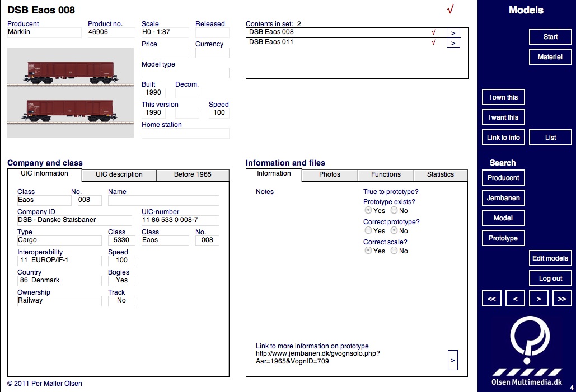This screenshot has height=392, width=576.
Task: Open DSB Eaos 008 set entry arrow
Action: click(x=453, y=33)
